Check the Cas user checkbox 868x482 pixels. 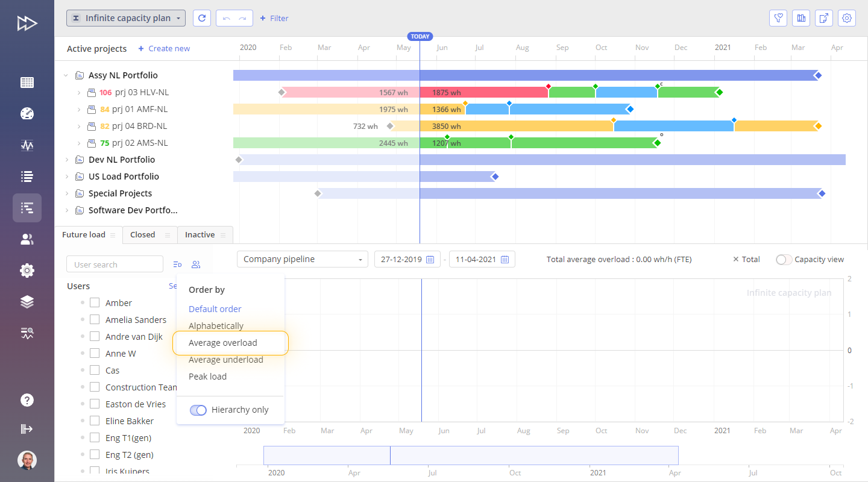[95, 370]
